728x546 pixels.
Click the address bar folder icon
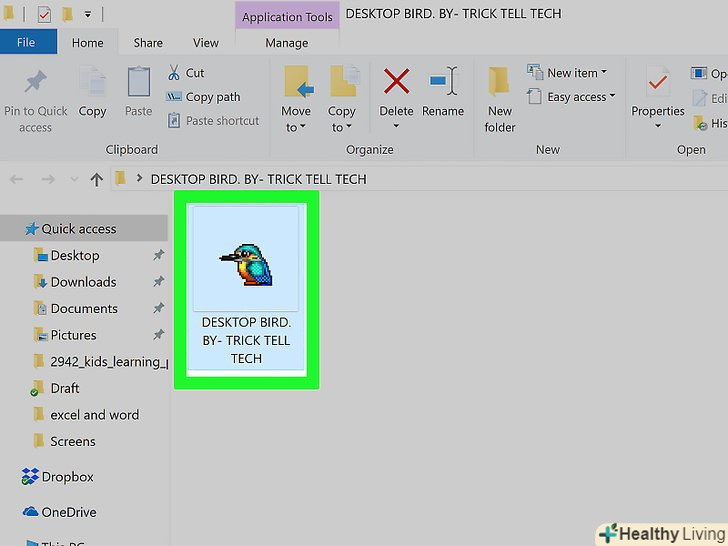(121, 178)
